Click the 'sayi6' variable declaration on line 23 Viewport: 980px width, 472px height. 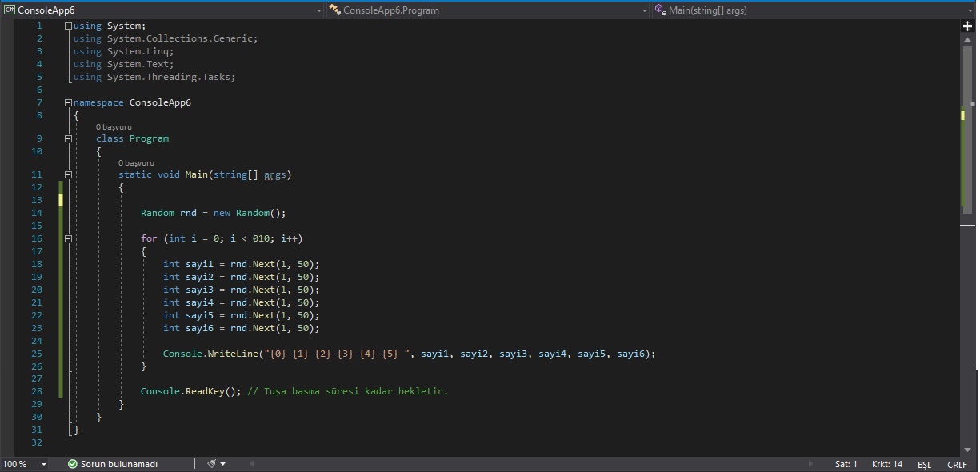199,328
